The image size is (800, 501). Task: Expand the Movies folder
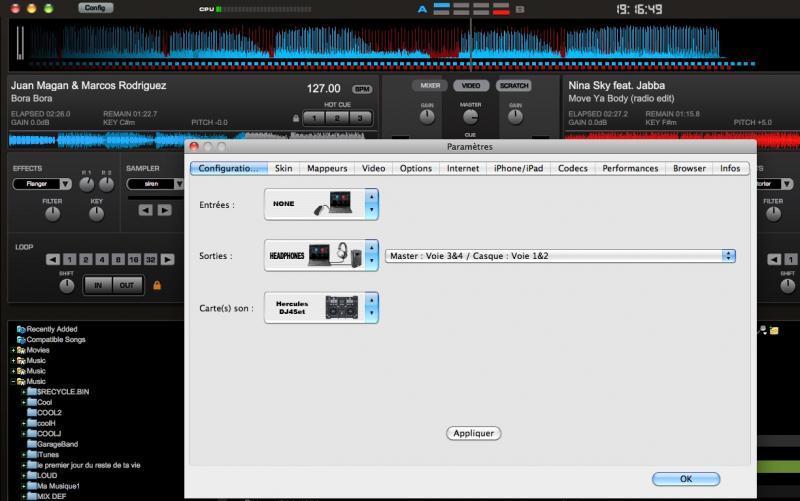13,350
